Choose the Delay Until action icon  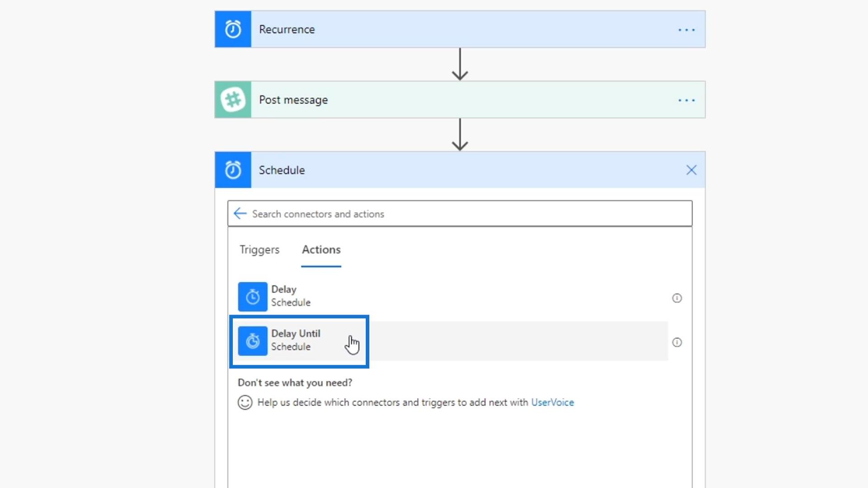tap(253, 341)
